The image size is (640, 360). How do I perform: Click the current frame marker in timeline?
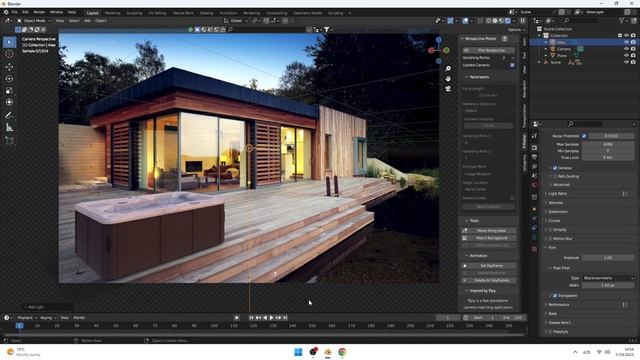(x=19, y=326)
